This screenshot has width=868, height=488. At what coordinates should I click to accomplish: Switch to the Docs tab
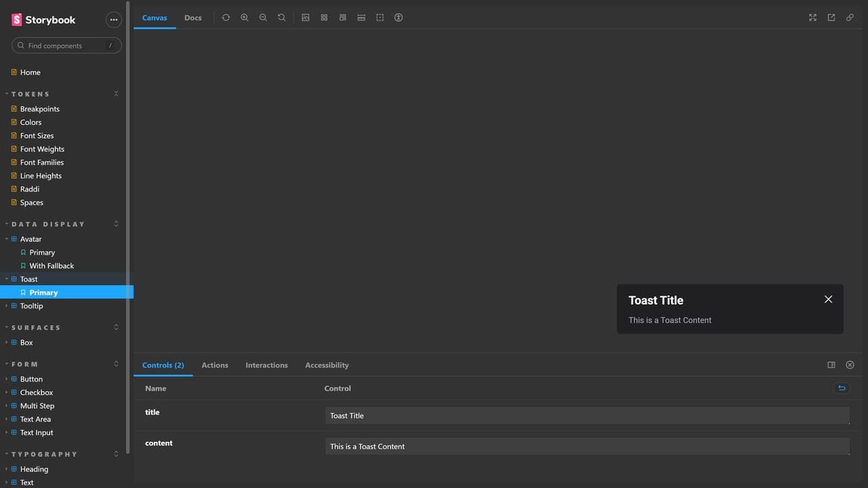193,18
